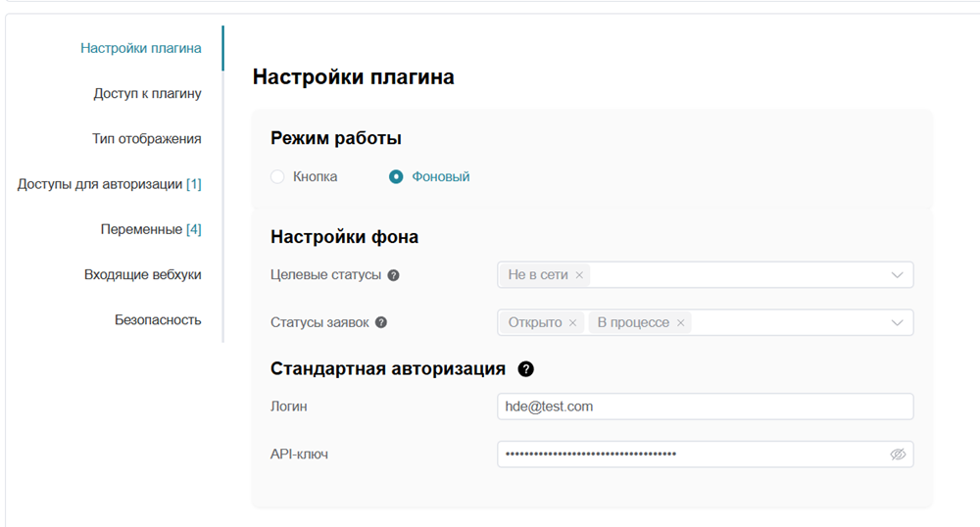The width and height of the screenshot is (980, 527).
Task: Switch to Тип отображения section
Action: [x=146, y=139]
